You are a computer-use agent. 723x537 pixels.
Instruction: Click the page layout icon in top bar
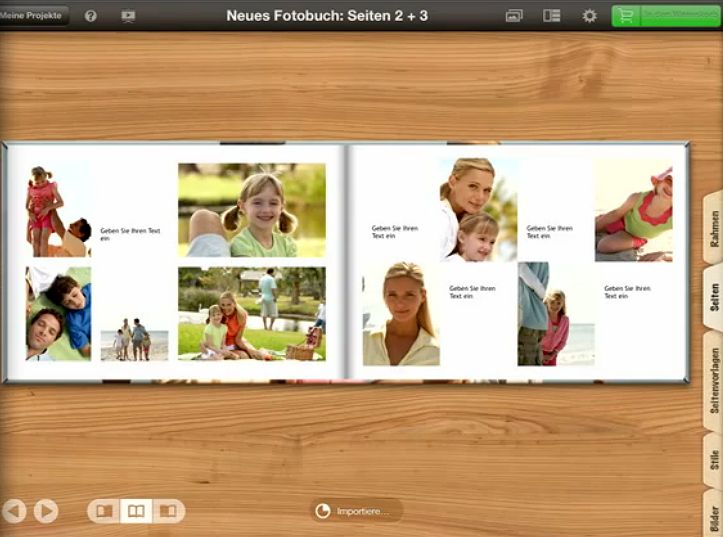551,16
